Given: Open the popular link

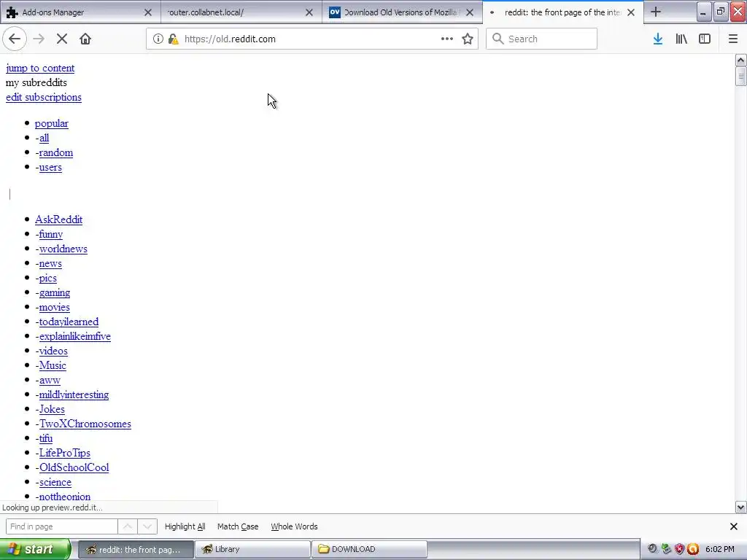Looking at the screenshot, I should click(52, 123).
